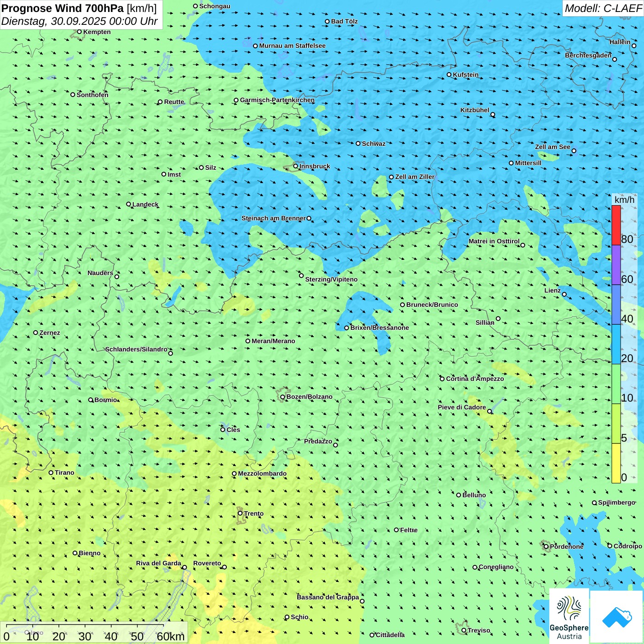Select the Trento city label
This screenshot has height=644, width=644.
pos(254,513)
